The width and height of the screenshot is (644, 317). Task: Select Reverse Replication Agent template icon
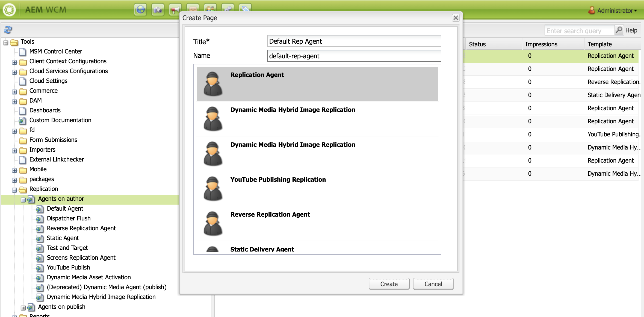coord(213,223)
